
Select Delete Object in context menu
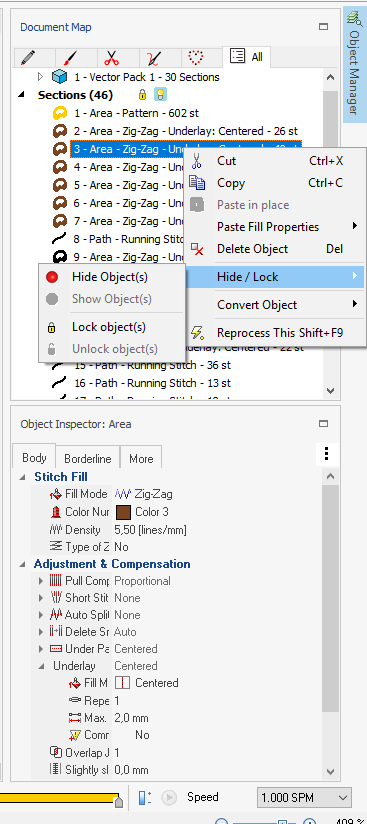click(x=252, y=249)
